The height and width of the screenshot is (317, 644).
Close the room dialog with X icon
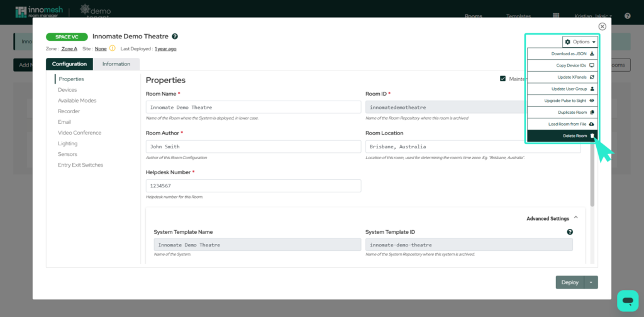point(602,26)
